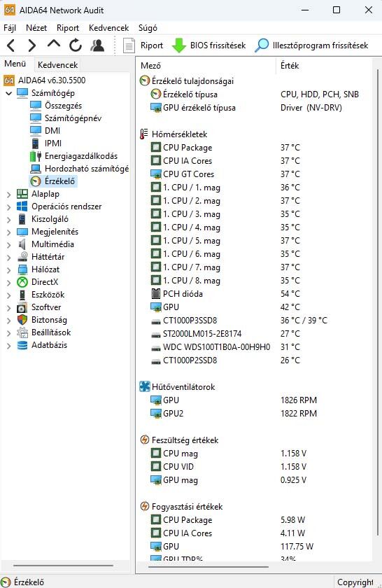382x588 pixels.
Task: Click the CT1000P3SSD8 drive icon
Action: 155,321
